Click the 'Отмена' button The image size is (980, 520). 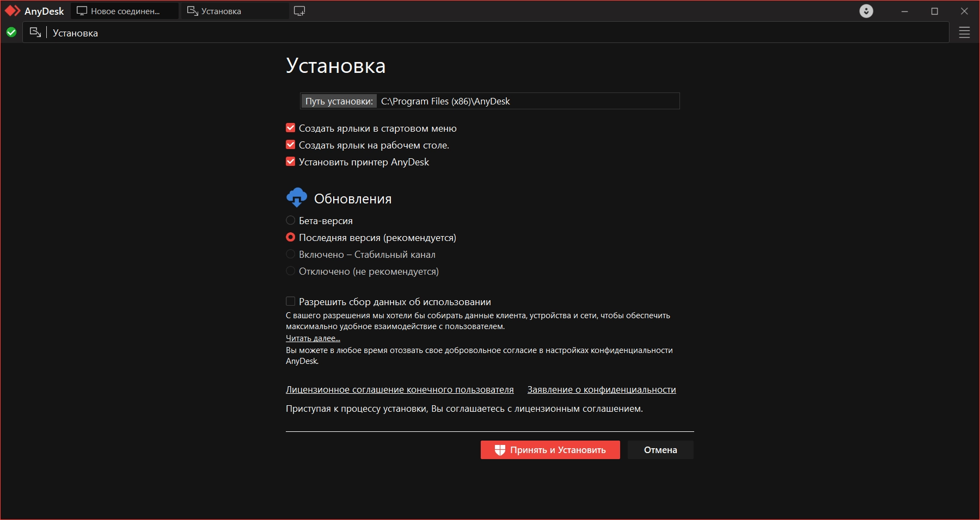[x=660, y=450]
